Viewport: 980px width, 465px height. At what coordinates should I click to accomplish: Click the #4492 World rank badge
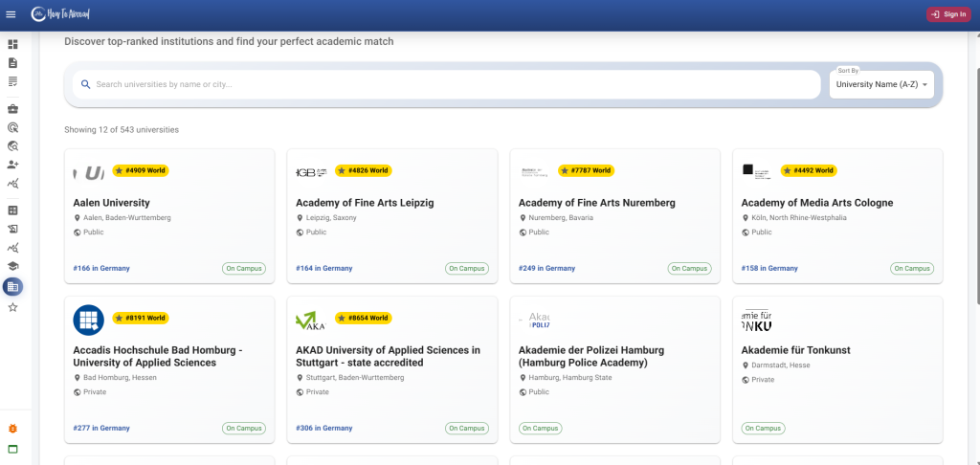(809, 170)
